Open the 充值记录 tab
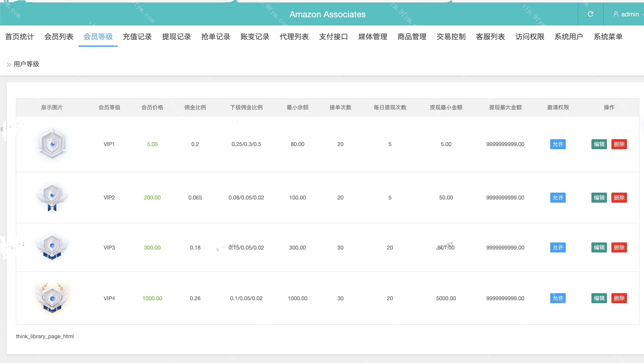 (137, 37)
